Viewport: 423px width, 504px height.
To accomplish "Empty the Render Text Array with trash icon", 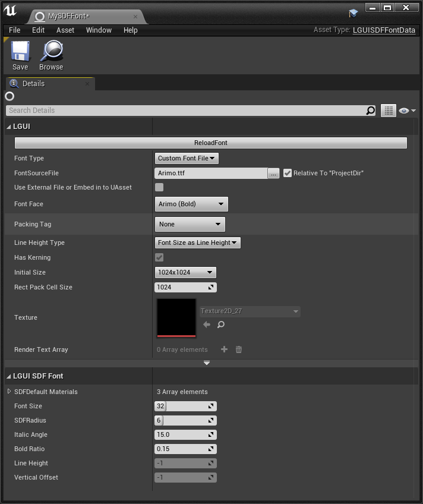I will click(239, 349).
